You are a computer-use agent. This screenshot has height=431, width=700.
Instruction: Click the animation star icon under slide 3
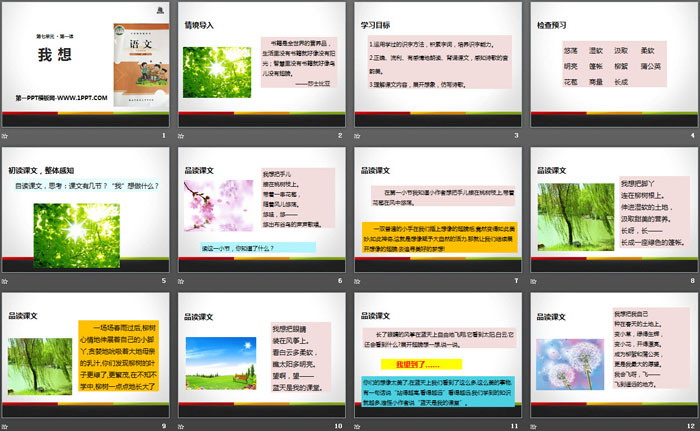point(357,136)
